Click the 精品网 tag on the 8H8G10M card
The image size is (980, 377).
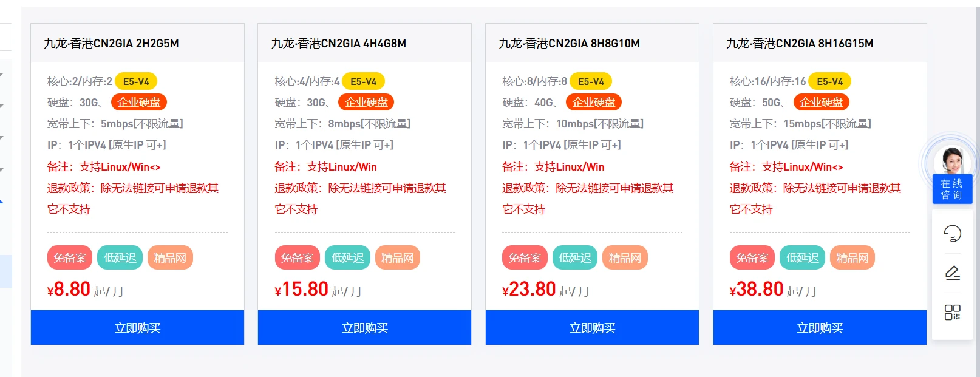pos(625,257)
